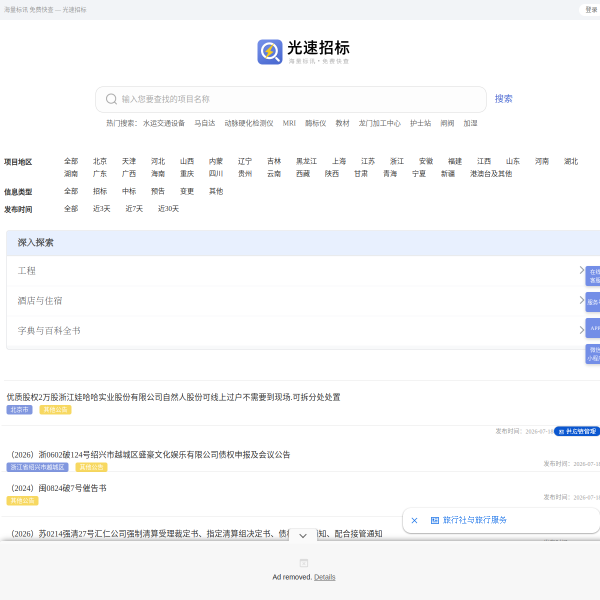The height and width of the screenshot is (600, 600).
Task: Open the 服务 floating side button
Action: (593, 302)
